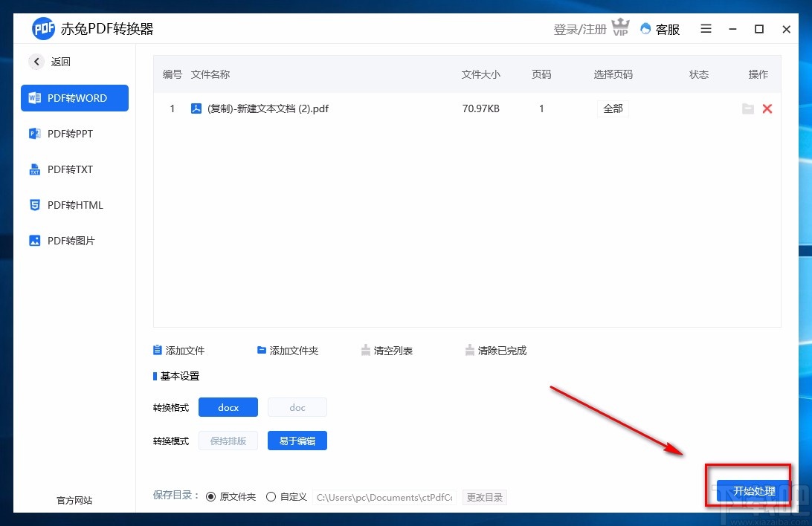Click the VIP crown icon
Viewport: 812px width, 526px height.
tap(621, 28)
